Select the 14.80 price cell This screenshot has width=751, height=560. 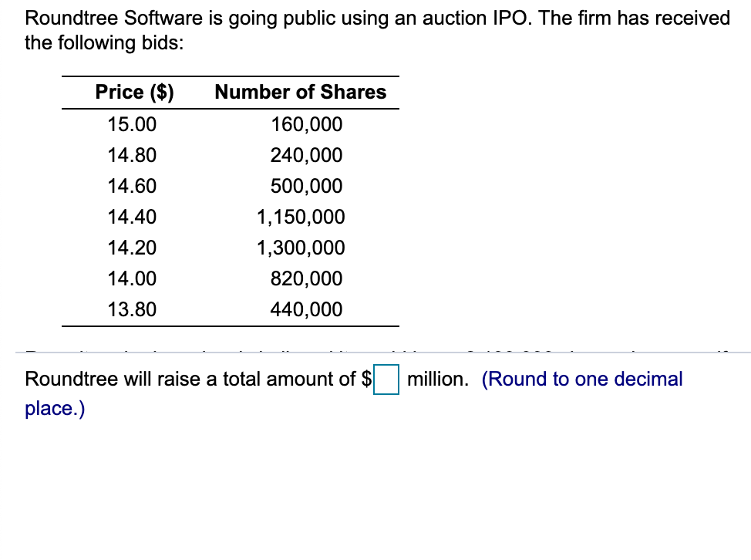coord(132,155)
